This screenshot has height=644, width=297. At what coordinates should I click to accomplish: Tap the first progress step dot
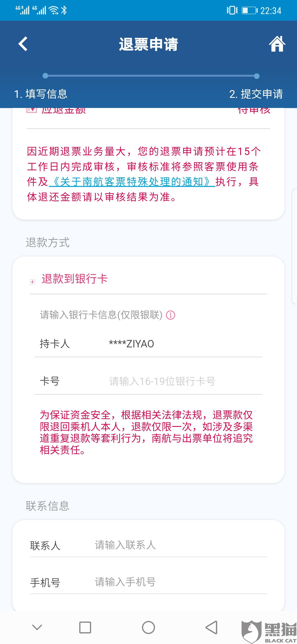coord(45,76)
